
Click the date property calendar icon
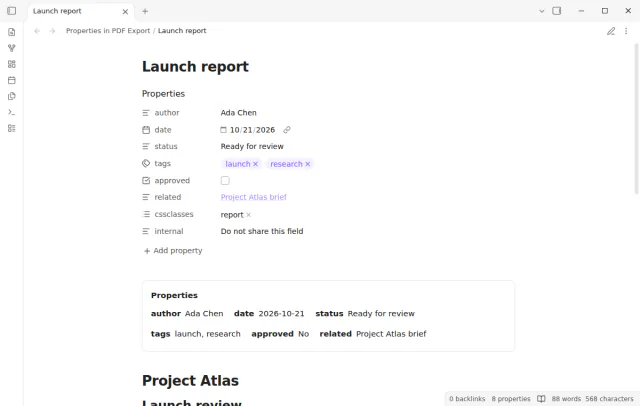coord(146,130)
